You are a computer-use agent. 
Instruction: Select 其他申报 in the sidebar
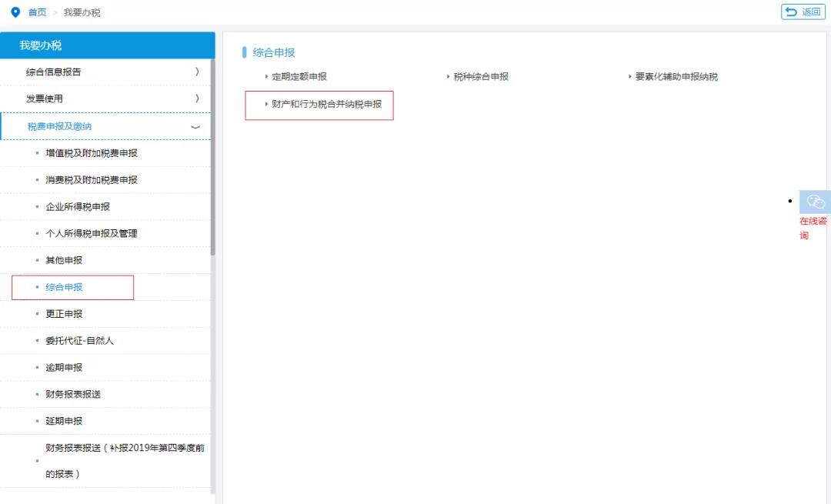click(64, 260)
